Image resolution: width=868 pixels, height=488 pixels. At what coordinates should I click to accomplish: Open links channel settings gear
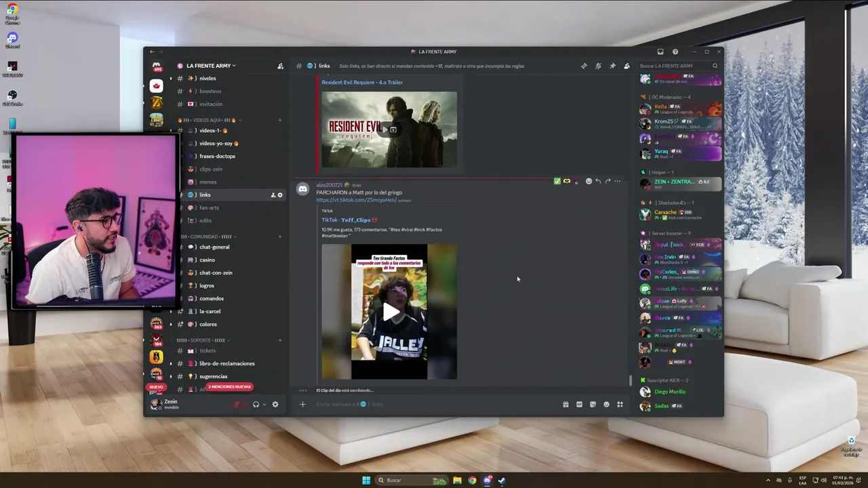pyautogui.click(x=280, y=195)
